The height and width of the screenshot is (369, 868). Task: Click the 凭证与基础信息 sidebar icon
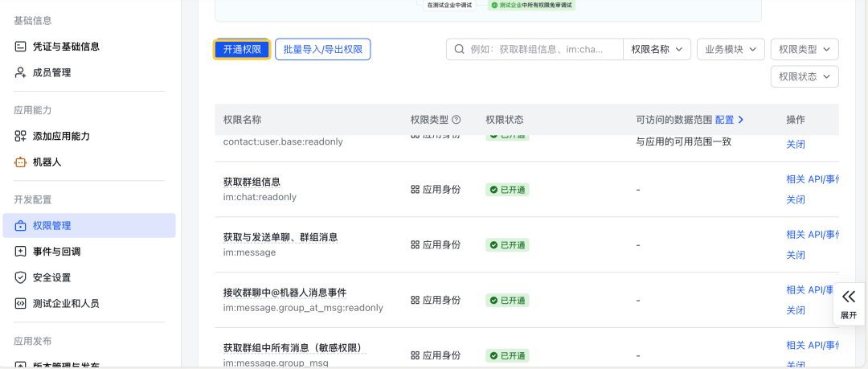21,47
